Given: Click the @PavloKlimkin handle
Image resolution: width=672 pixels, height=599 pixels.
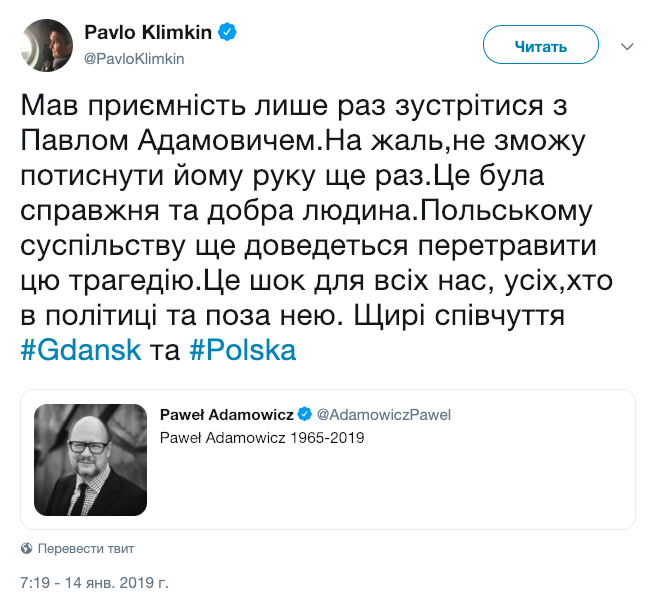Looking at the screenshot, I should (x=134, y=58).
